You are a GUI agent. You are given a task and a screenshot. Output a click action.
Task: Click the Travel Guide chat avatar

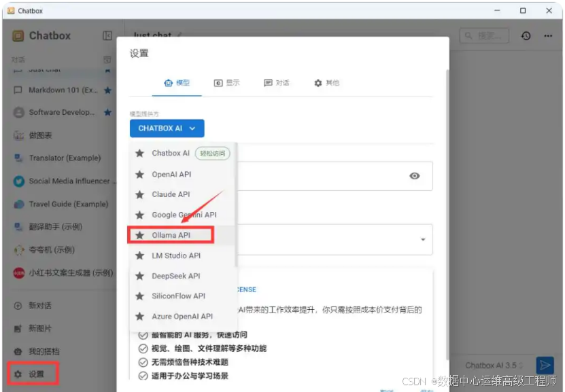click(19, 204)
